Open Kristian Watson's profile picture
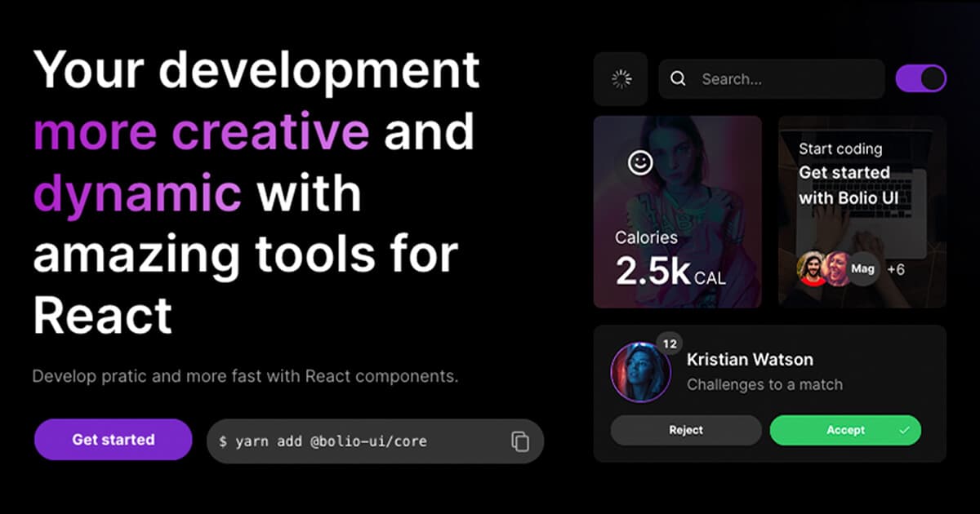 (x=641, y=372)
